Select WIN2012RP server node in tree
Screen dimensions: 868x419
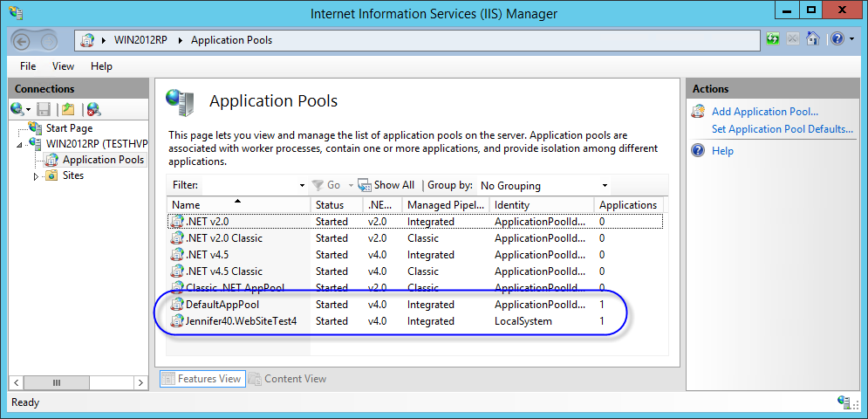tap(96, 143)
